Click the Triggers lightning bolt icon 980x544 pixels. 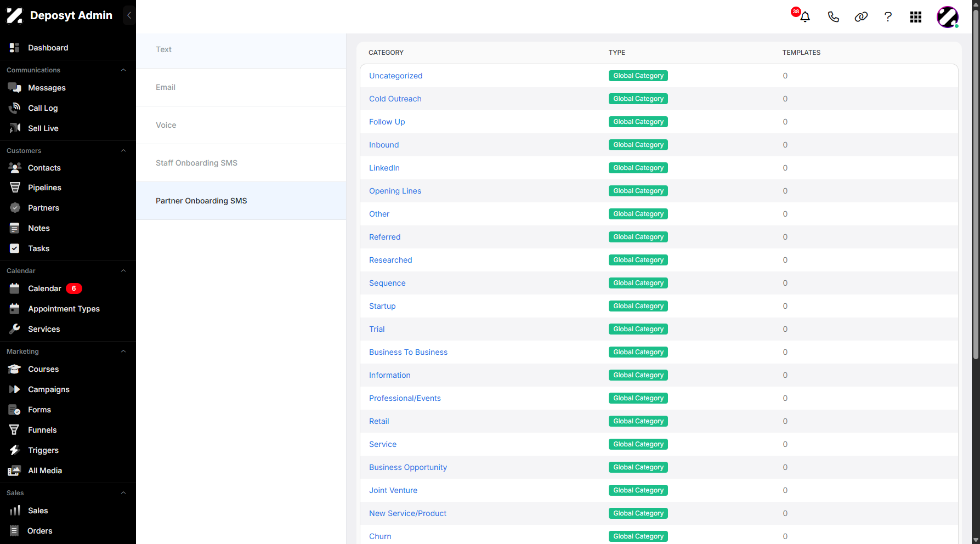point(15,450)
